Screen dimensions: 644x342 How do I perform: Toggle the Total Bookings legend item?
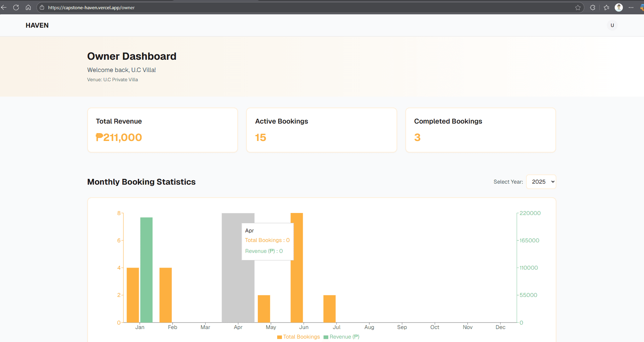pos(298,337)
